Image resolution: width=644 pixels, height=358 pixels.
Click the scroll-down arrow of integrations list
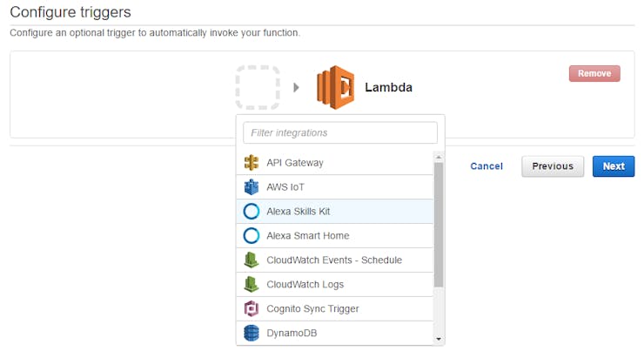(439, 339)
